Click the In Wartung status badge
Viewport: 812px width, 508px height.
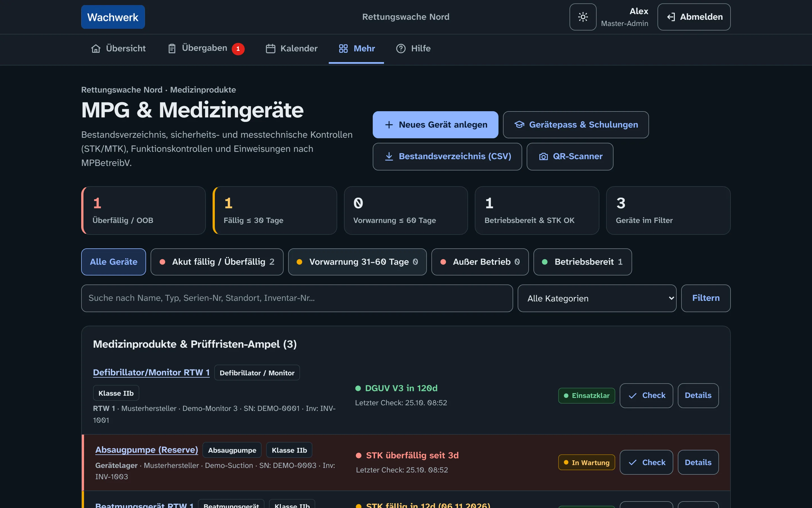pos(586,462)
